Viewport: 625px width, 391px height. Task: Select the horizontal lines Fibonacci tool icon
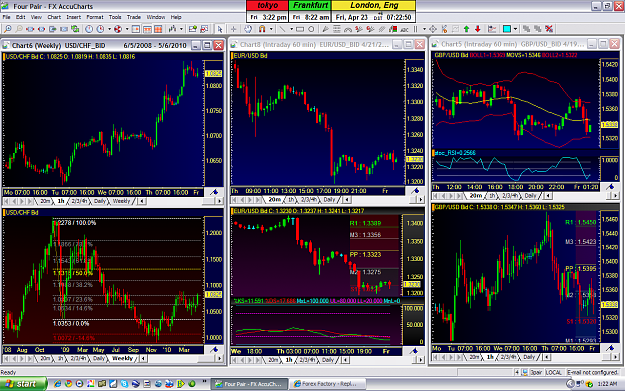coord(337,29)
